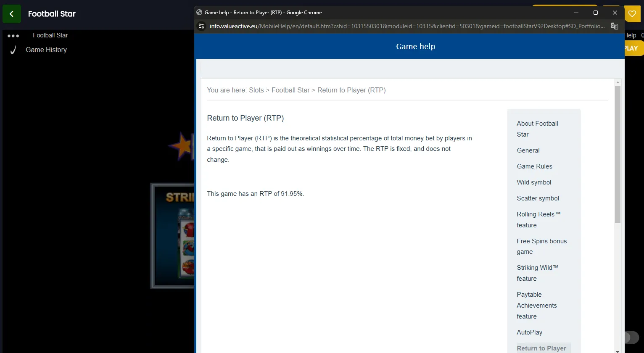Open the Wild symbol help topic
The width and height of the screenshot is (644, 353).
(534, 182)
